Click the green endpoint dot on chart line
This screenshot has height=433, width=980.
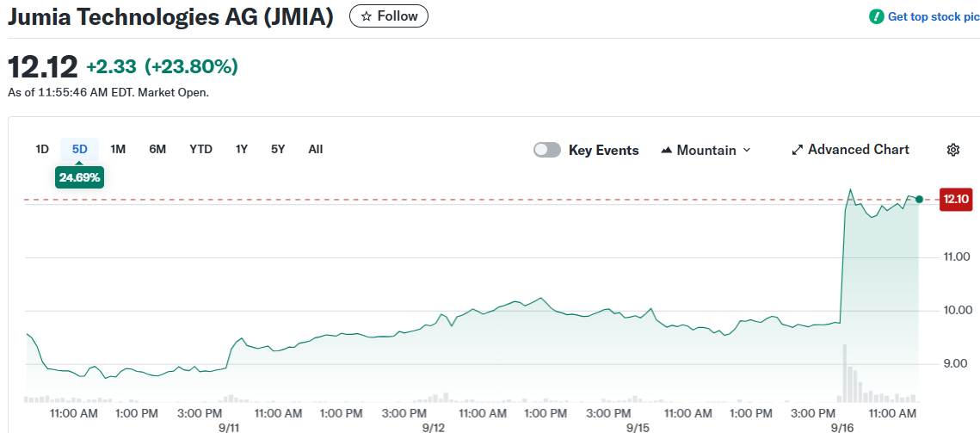tap(919, 199)
